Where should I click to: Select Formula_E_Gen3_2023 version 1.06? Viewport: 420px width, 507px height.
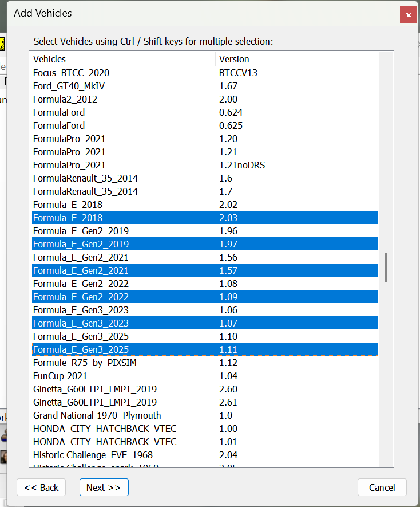coord(205,310)
